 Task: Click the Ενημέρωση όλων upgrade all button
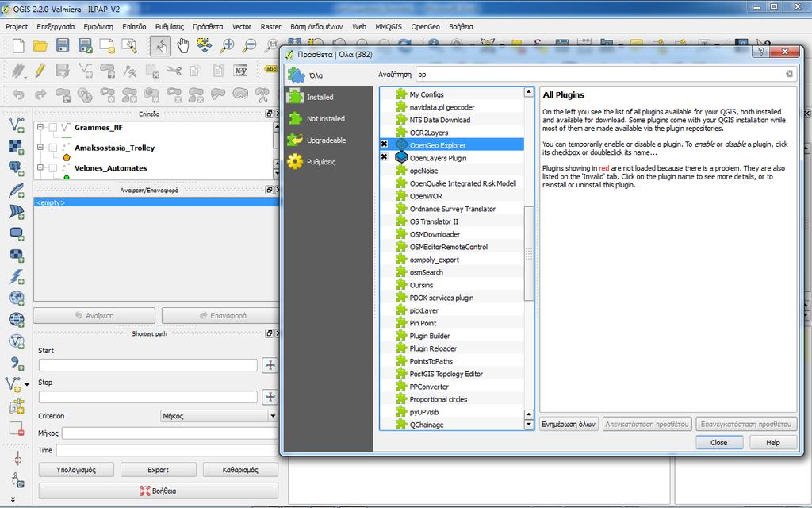click(x=569, y=424)
